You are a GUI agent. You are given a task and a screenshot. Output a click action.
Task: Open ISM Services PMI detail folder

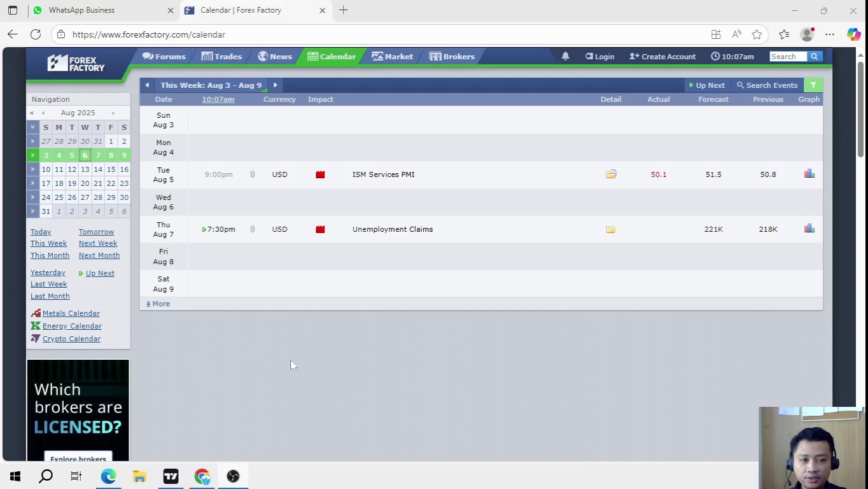611,174
